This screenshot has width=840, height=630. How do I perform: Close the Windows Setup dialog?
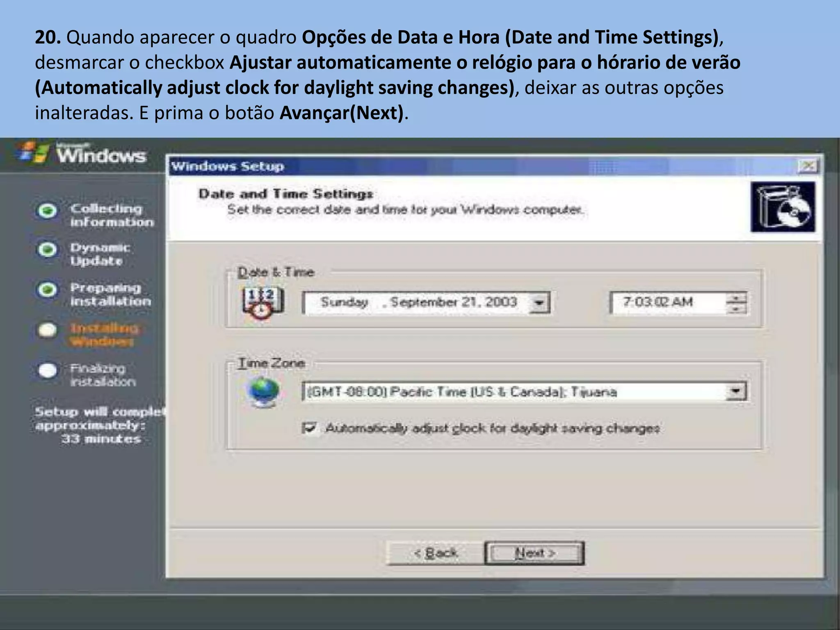point(808,166)
